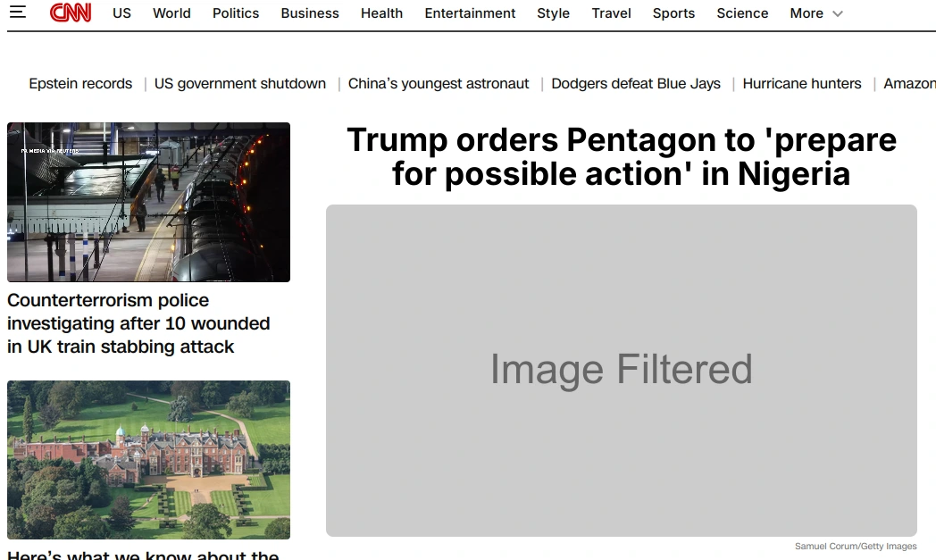The image size is (936, 560).
Task: Open the Travel section
Action: tap(611, 13)
